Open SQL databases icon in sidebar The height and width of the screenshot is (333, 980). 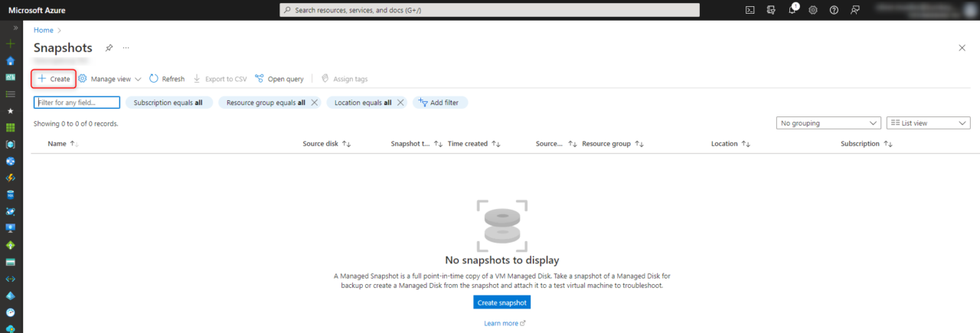pyautogui.click(x=11, y=194)
